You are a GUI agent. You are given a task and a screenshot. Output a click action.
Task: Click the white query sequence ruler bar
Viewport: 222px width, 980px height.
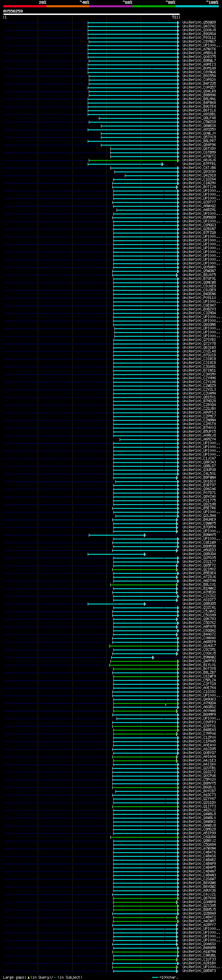(x=92, y=15)
